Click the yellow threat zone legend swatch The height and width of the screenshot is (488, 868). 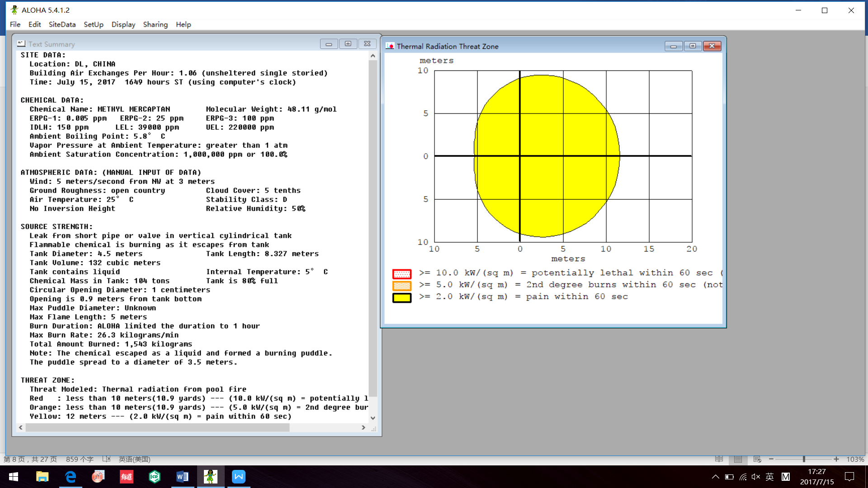coord(401,298)
